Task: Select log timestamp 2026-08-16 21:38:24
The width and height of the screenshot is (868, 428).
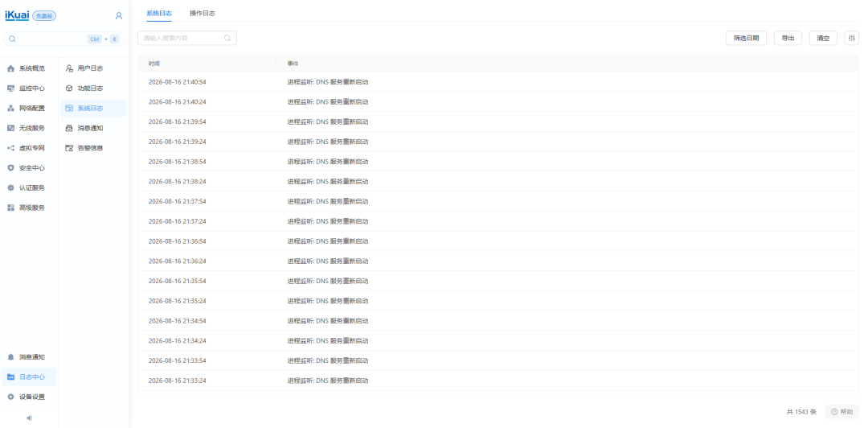Action: pos(177,181)
